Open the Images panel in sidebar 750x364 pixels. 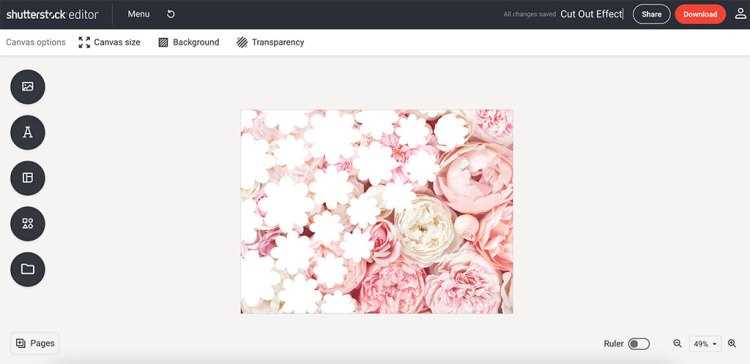(x=28, y=87)
